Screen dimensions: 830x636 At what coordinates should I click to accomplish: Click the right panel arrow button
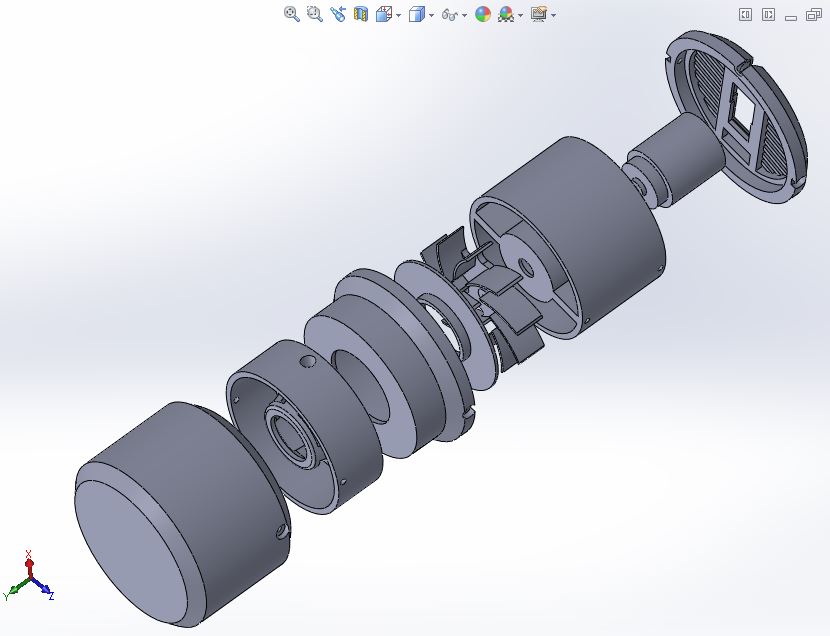pos(768,14)
